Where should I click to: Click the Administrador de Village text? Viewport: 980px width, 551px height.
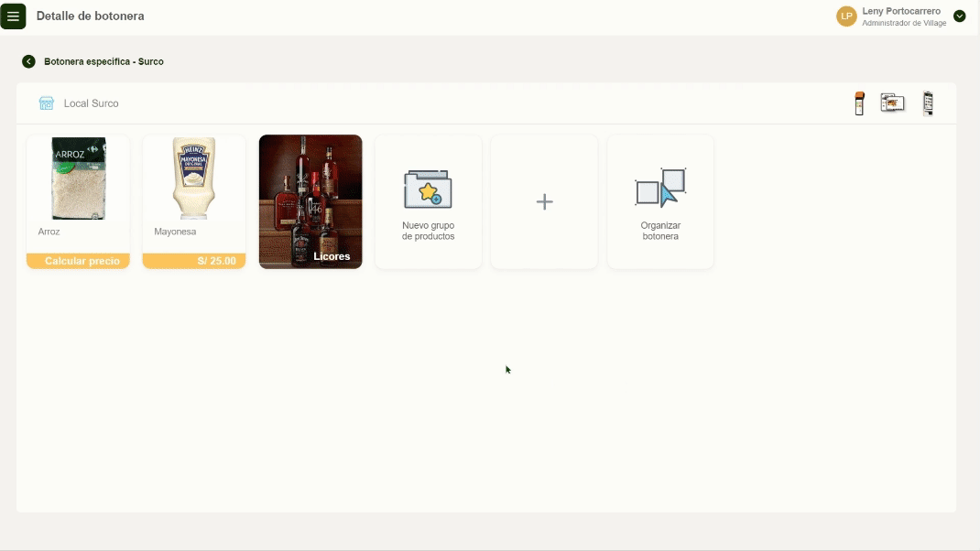[x=904, y=23]
